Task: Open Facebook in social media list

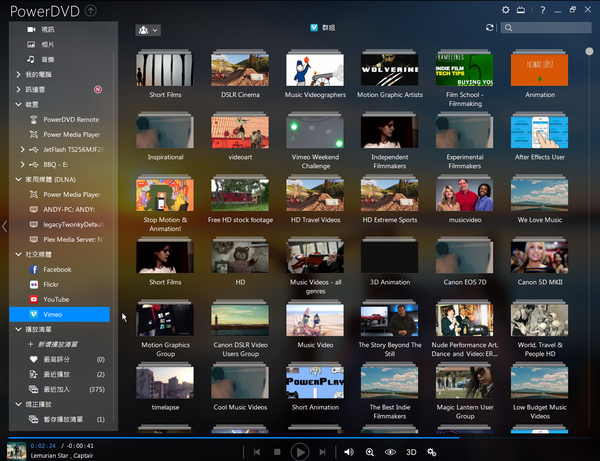Action: pyautogui.click(x=56, y=269)
